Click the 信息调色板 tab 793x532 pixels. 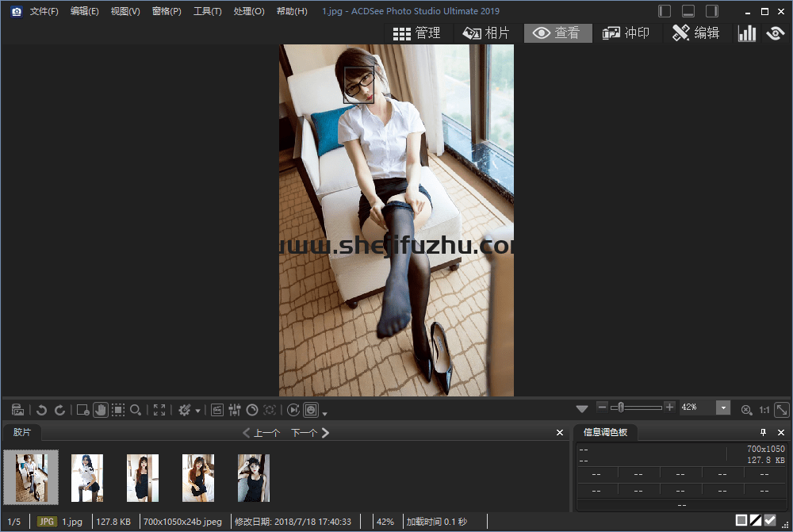605,432
